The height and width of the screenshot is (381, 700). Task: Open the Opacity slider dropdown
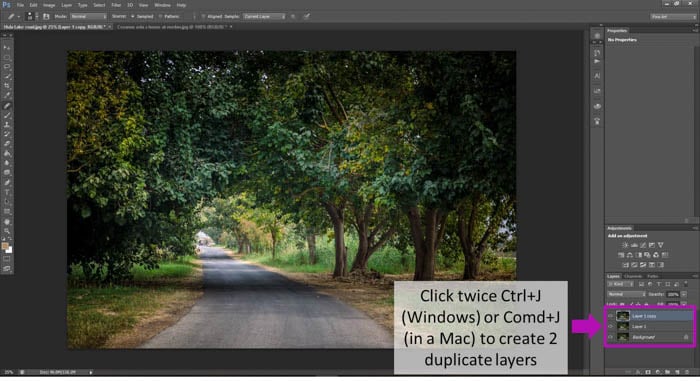click(684, 294)
